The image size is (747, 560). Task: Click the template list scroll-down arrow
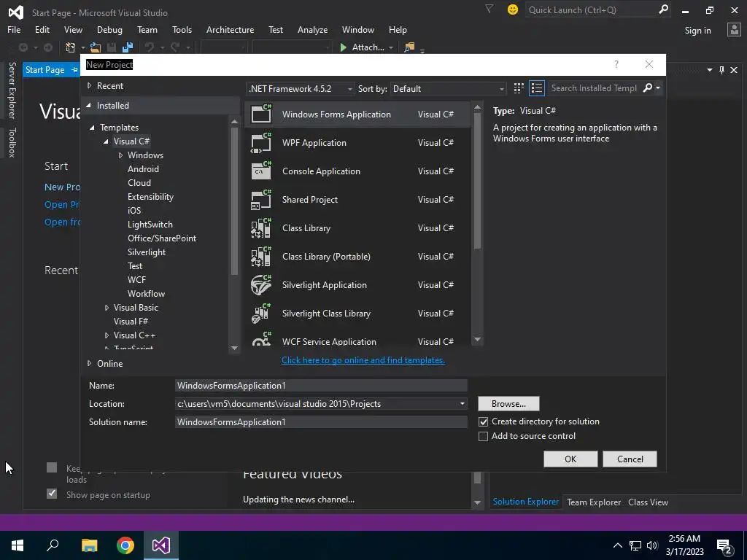click(x=477, y=340)
